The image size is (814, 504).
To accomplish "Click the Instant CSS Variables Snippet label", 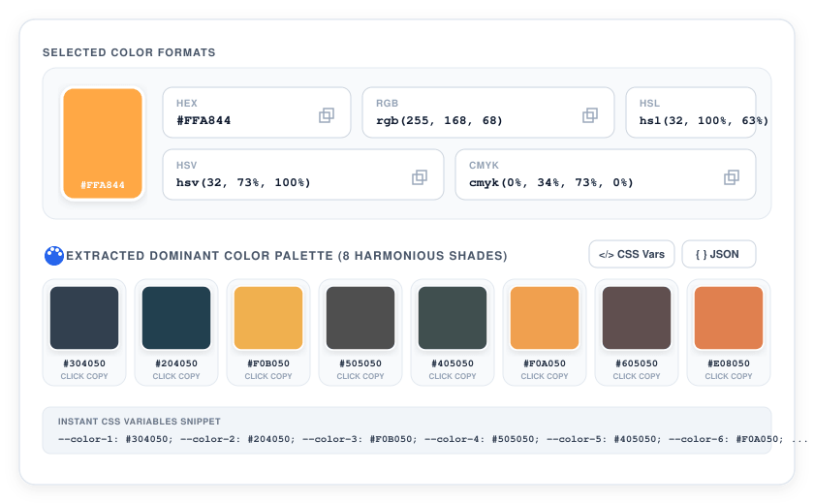I will [140, 422].
